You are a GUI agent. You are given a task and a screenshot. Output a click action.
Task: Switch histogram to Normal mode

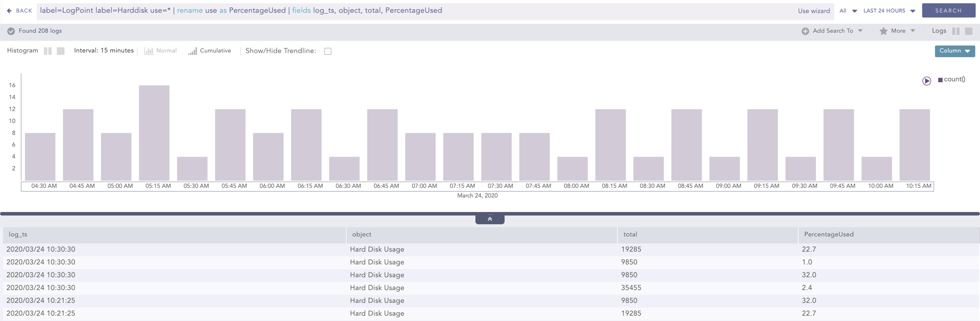[x=161, y=51]
